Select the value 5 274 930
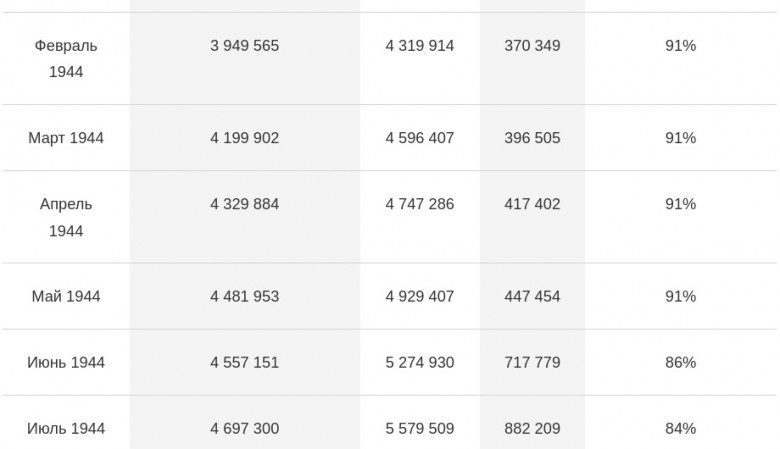The image size is (780, 449). point(419,362)
